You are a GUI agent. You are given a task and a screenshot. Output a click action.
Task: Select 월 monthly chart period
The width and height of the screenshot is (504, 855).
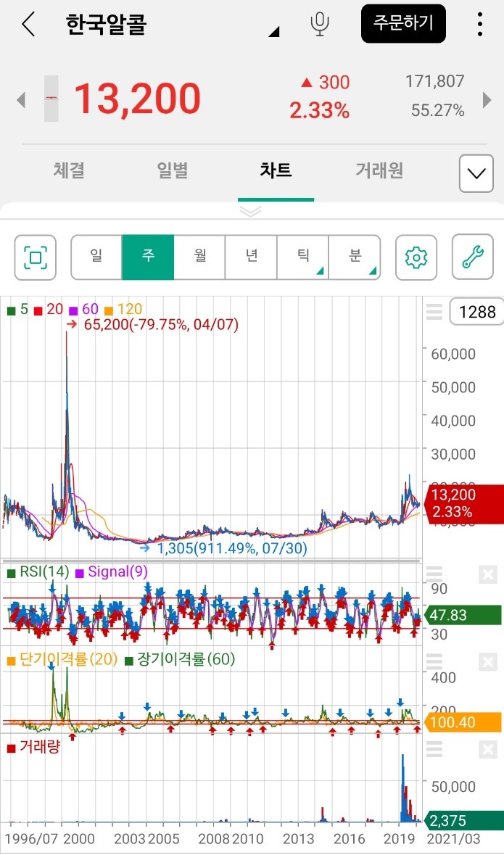199,257
